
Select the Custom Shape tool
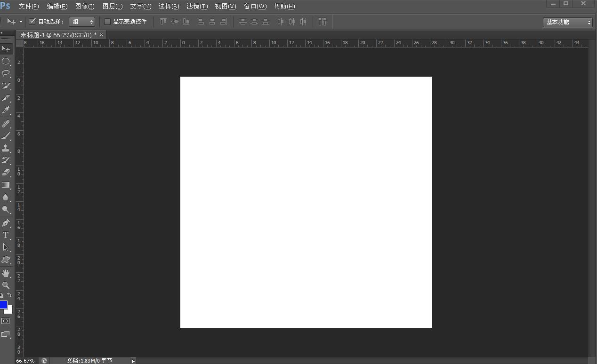point(6,260)
